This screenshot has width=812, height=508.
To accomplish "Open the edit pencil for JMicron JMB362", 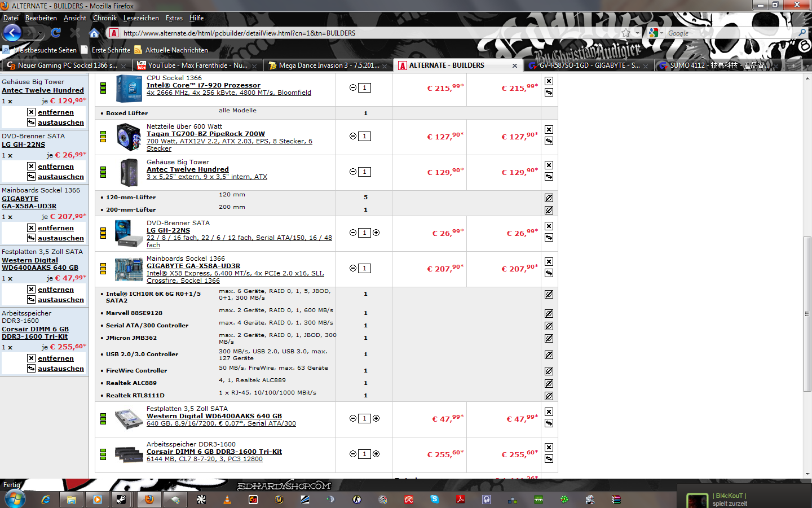I will pos(549,339).
